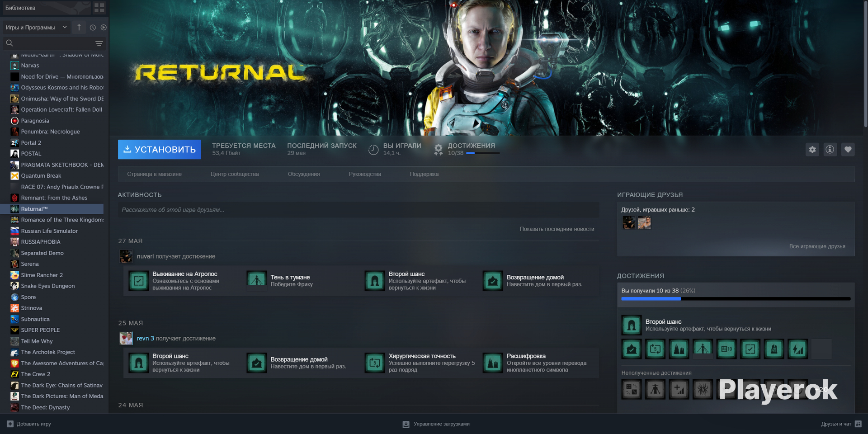Click Второй шанс icon in nuvari's activity
The height and width of the screenshot is (434, 868).
click(x=375, y=281)
